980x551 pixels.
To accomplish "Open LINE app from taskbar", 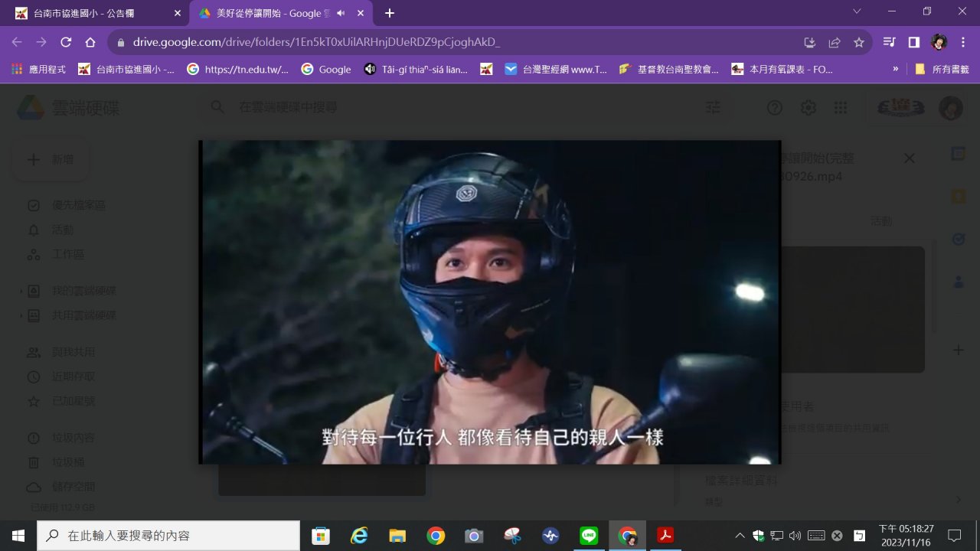I will click(x=589, y=536).
